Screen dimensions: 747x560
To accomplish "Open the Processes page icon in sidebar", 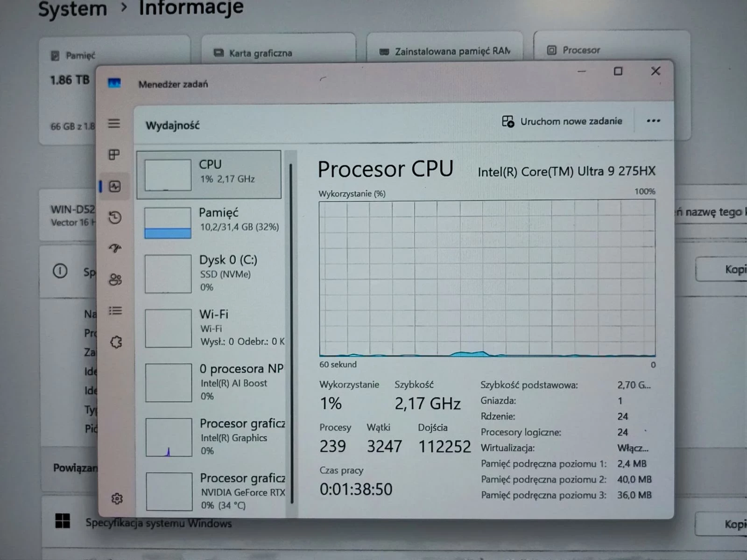I will click(114, 154).
